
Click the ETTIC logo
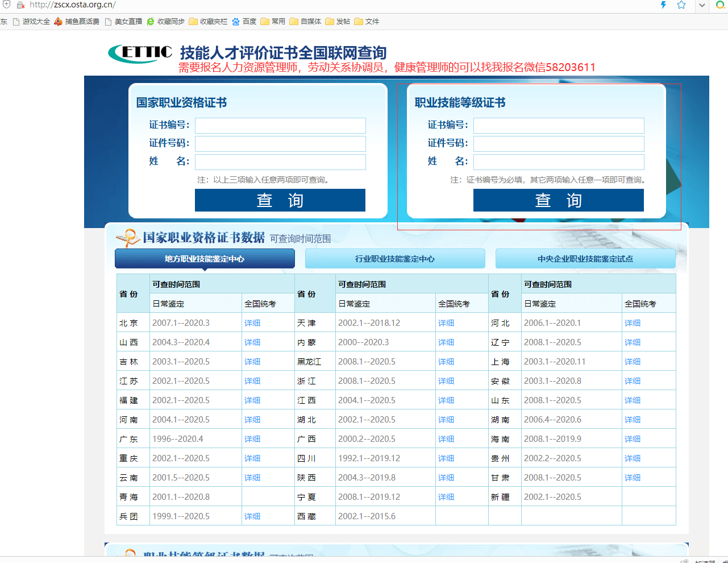[140, 53]
